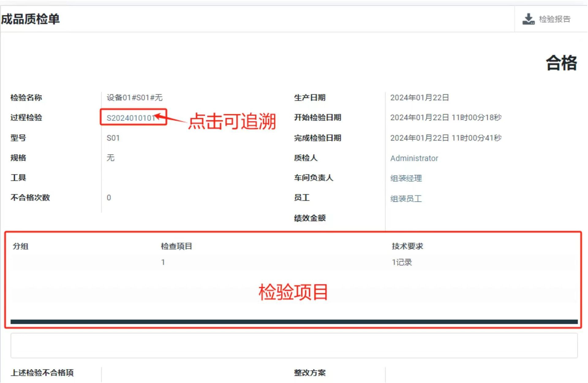Image resolution: width=588 pixels, height=383 pixels.
Task: Open the 检验报告 report button
Action: [554, 19]
